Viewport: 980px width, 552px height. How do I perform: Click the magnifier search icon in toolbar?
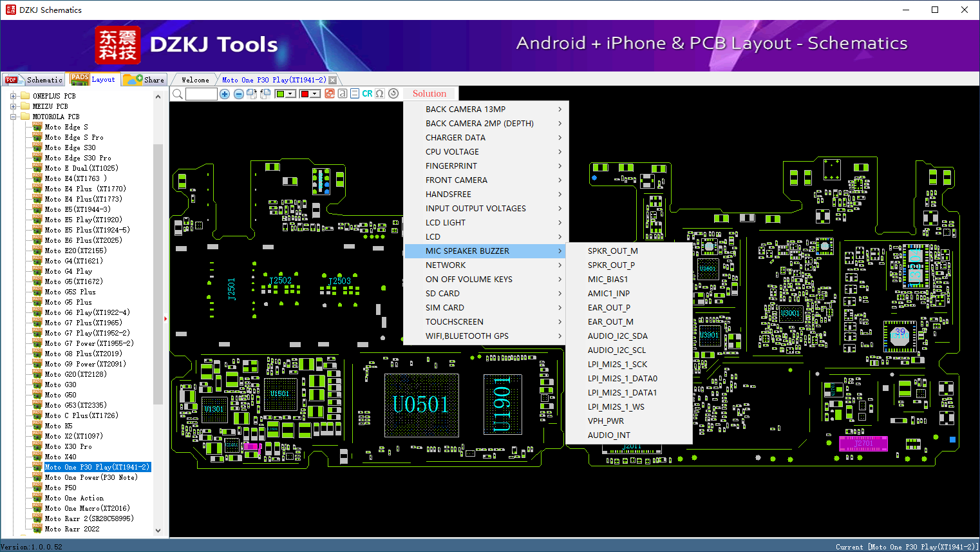pyautogui.click(x=178, y=94)
